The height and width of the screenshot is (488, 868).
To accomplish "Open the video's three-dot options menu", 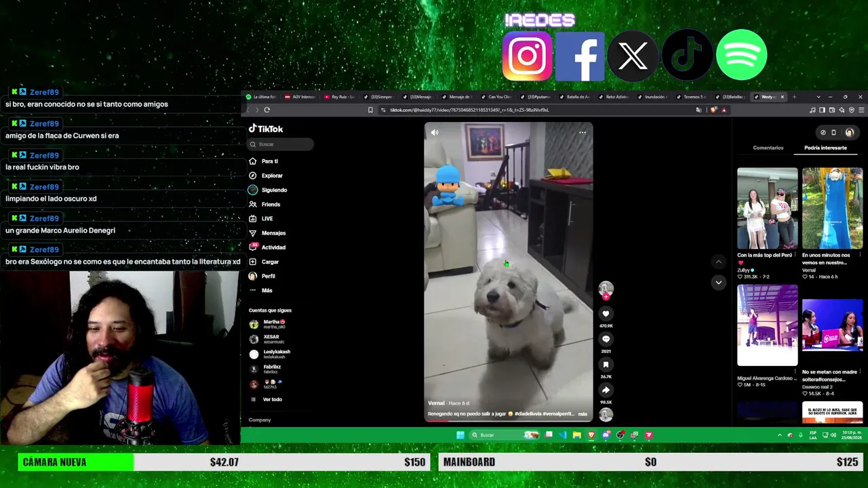I will click(x=583, y=132).
